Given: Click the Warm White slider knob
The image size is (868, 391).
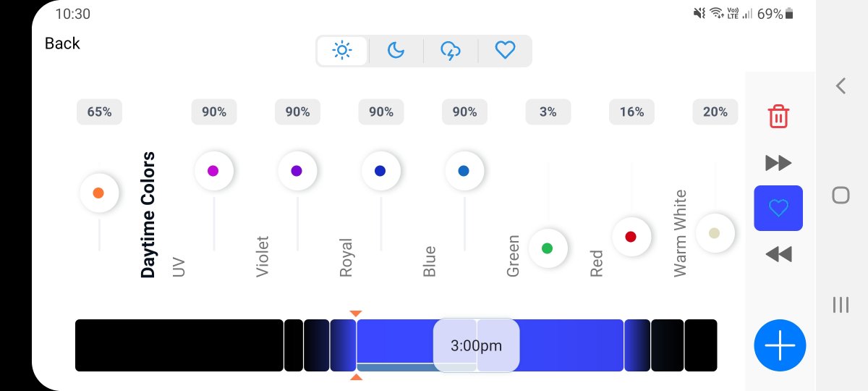Looking at the screenshot, I should (x=715, y=233).
